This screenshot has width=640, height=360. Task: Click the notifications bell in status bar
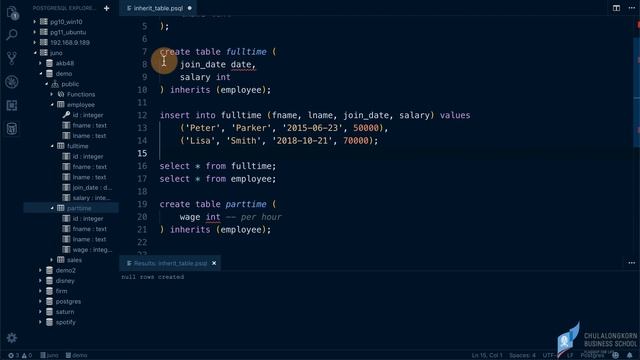point(629,355)
